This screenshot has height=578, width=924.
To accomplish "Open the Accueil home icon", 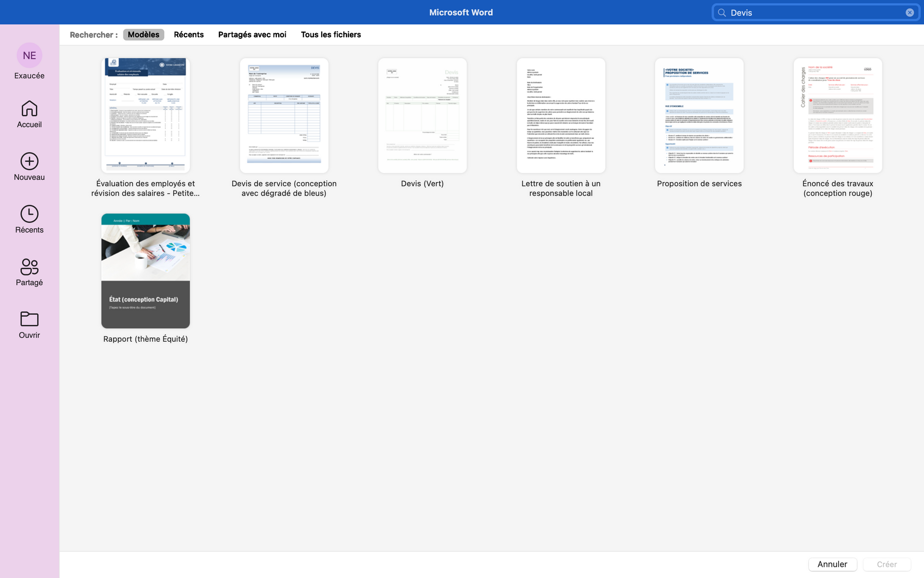I will point(29,109).
